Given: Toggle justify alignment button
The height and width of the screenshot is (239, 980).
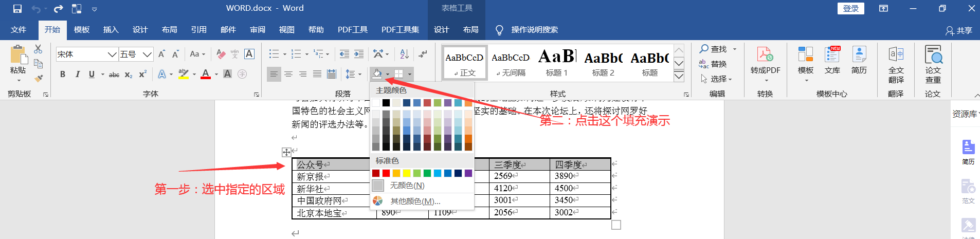Looking at the screenshot, I should click(317, 74).
